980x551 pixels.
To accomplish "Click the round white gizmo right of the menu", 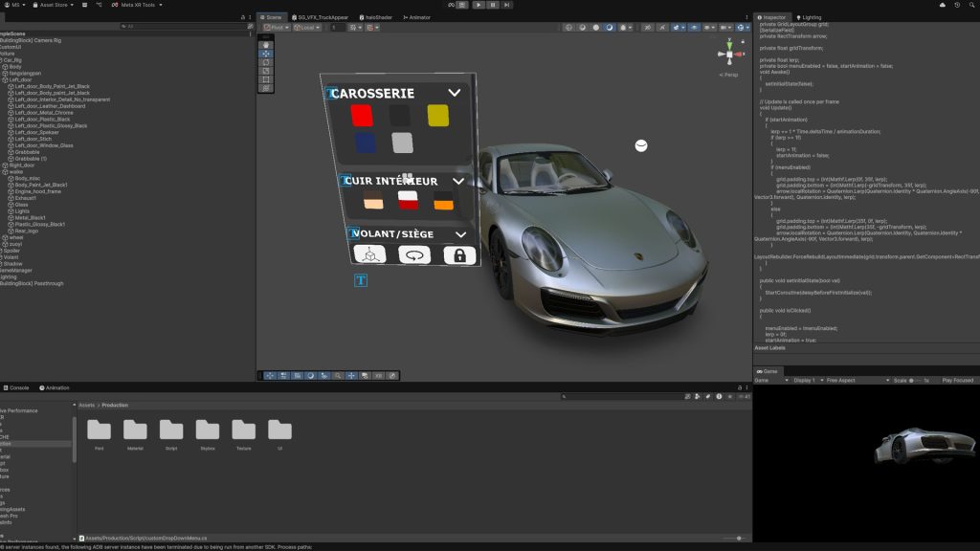I will (x=641, y=145).
